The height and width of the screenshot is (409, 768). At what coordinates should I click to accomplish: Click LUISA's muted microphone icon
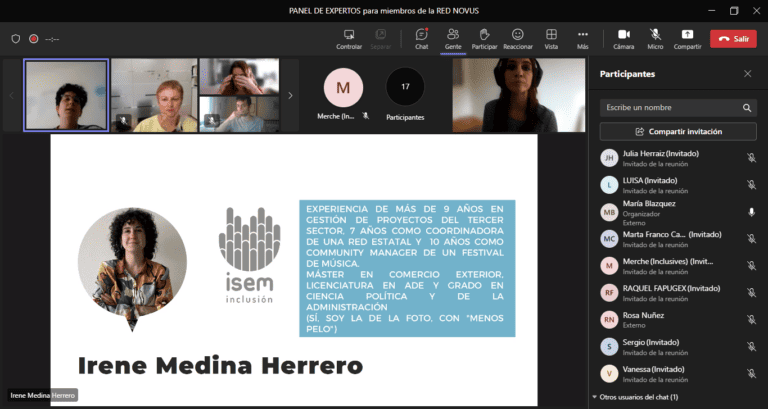(751, 185)
